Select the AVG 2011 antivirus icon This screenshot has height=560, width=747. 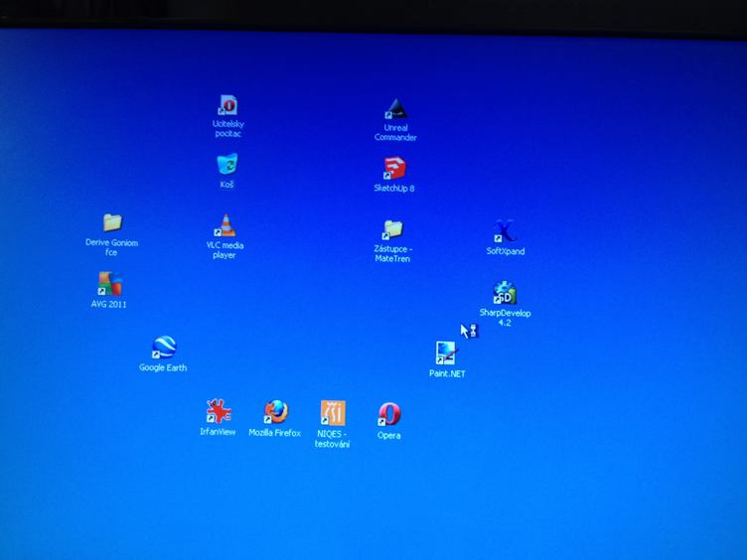tap(109, 284)
